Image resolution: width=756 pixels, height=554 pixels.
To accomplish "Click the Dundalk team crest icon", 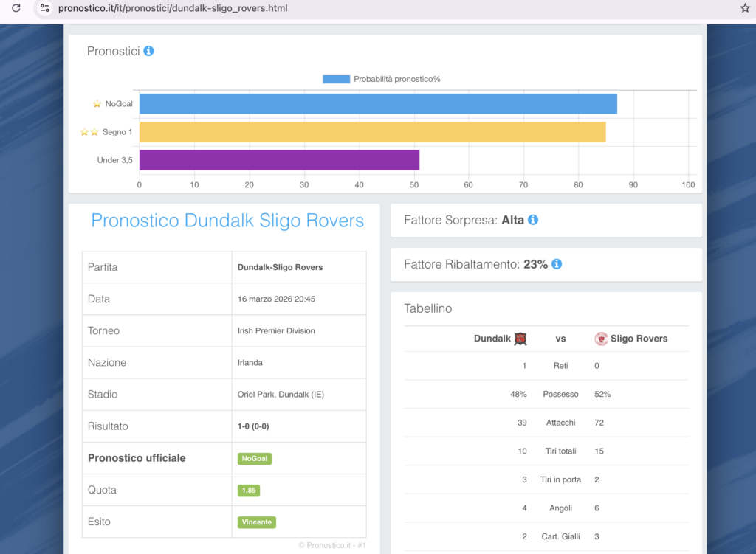I will tap(520, 339).
